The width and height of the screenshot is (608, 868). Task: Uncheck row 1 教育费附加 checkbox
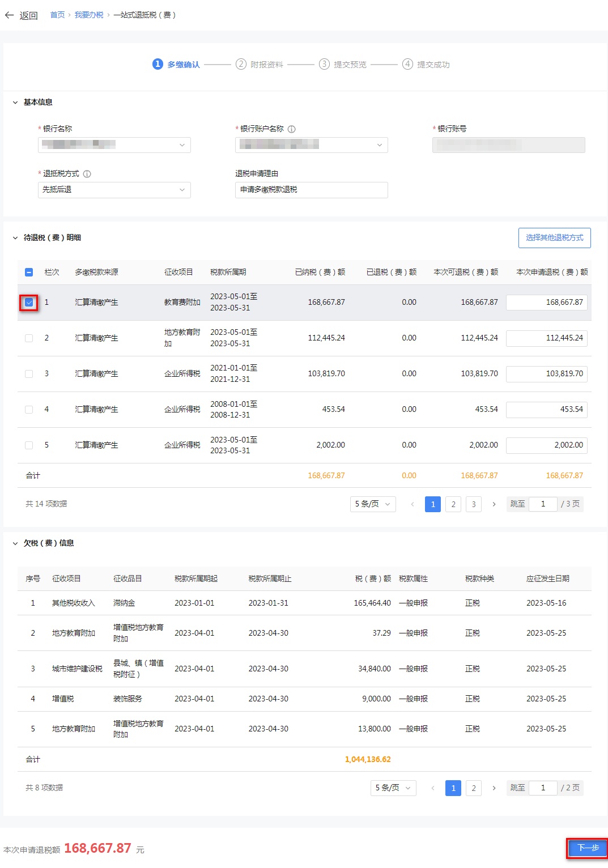[x=29, y=303]
